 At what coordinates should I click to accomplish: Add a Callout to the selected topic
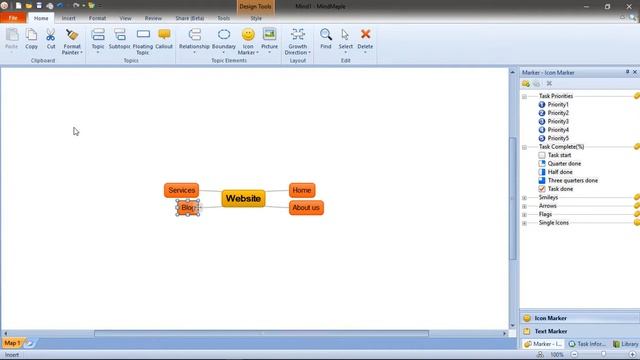tap(164, 35)
